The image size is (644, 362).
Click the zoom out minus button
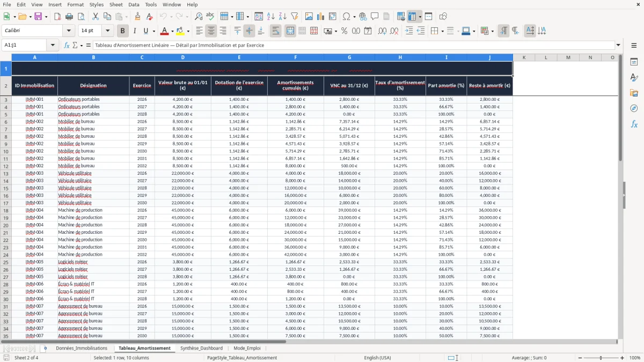pos(580,358)
